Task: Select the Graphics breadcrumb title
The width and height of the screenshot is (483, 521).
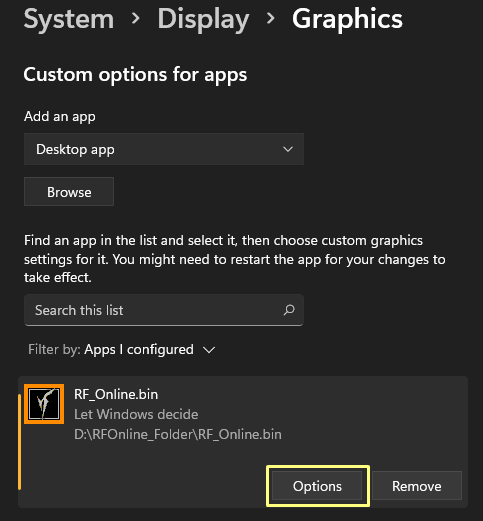Action: pos(347,20)
